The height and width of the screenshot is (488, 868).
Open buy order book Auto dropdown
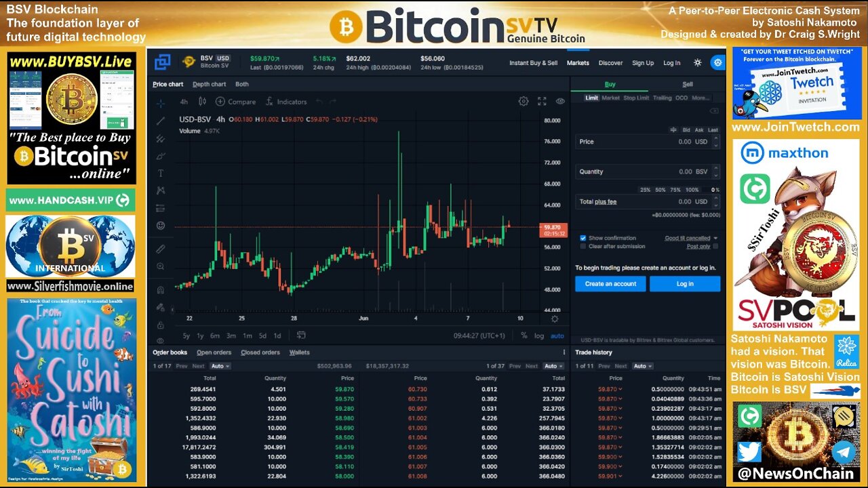pyautogui.click(x=221, y=366)
